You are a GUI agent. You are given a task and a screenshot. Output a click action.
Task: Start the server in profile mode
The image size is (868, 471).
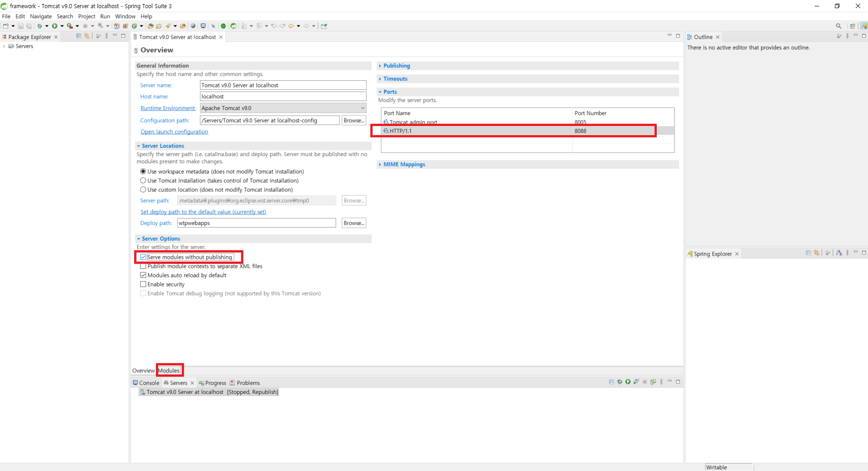[636, 382]
